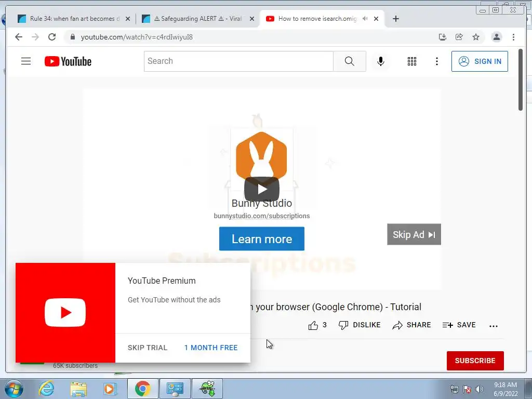This screenshot has width=532, height=399.
Task: Mute the tab via audio speaker icon
Action: click(365, 19)
